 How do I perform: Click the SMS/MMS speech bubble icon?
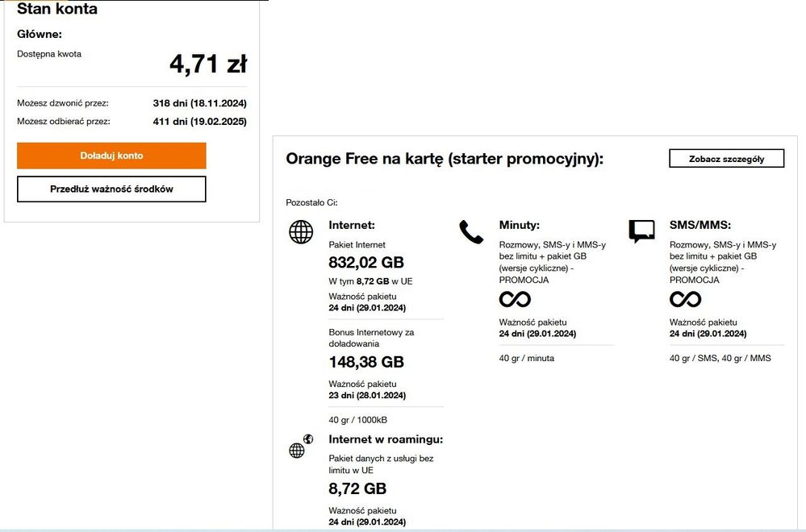(641, 231)
